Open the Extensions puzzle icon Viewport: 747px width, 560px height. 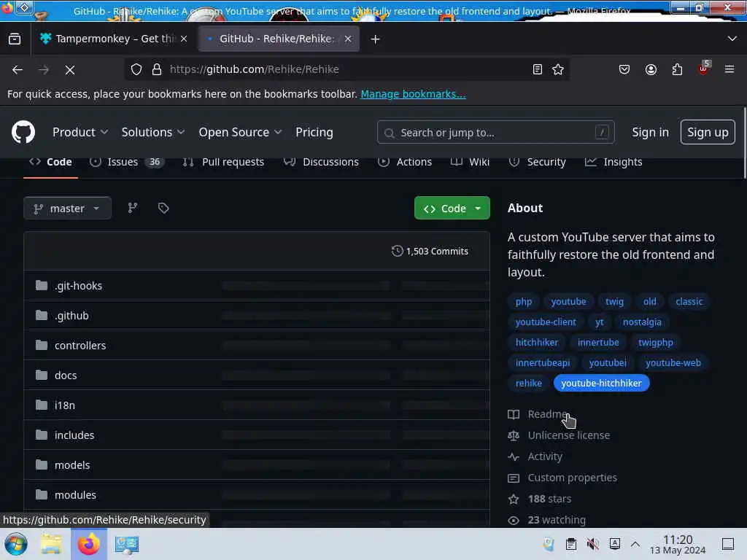[x=677, y=69]
